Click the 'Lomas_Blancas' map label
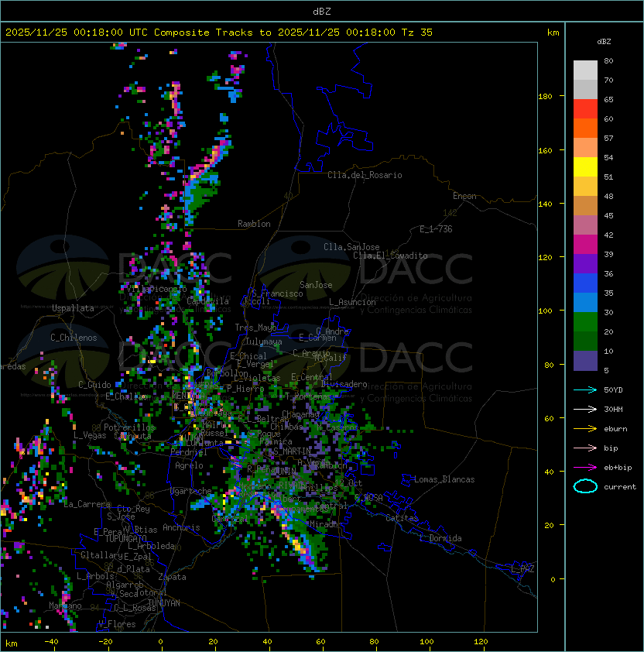 [x=444, y=479]
